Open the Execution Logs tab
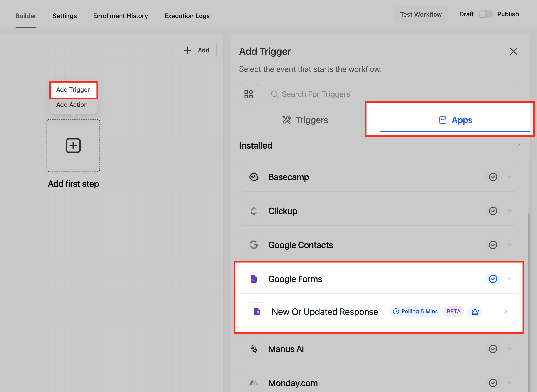This screenshot has width=537, height=392. pyautogui.click(x=187, y=16)
